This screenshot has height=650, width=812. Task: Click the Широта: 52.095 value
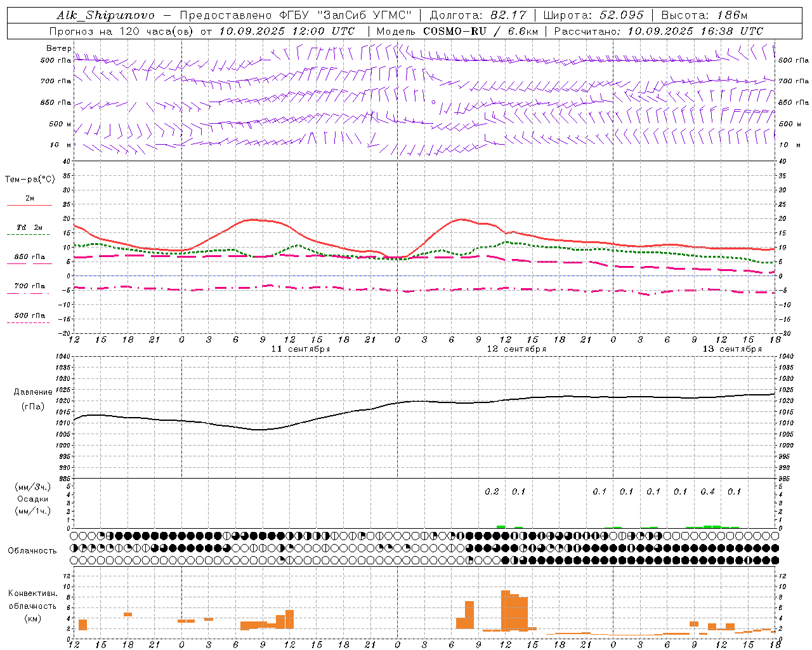click(x=594, y=15)
